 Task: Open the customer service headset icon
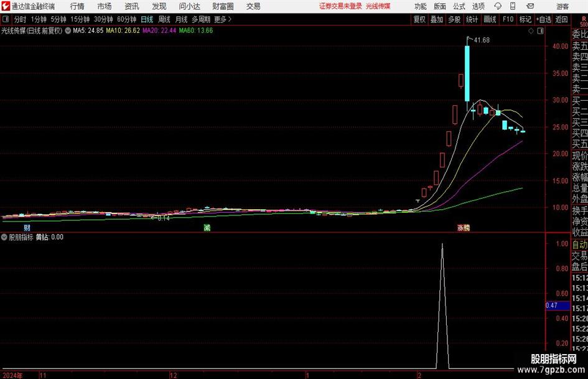pos(498,6)
